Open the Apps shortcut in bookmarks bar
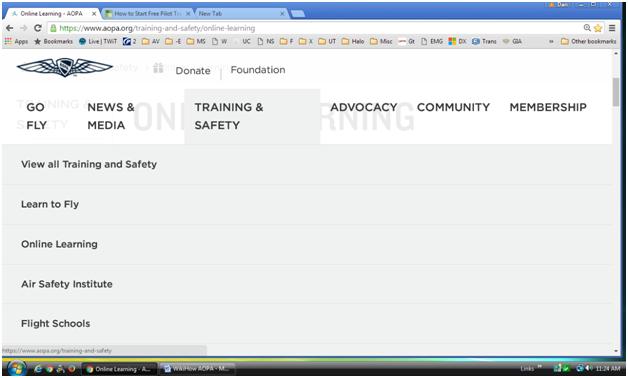The image size is (628, 378). [16, 41]
